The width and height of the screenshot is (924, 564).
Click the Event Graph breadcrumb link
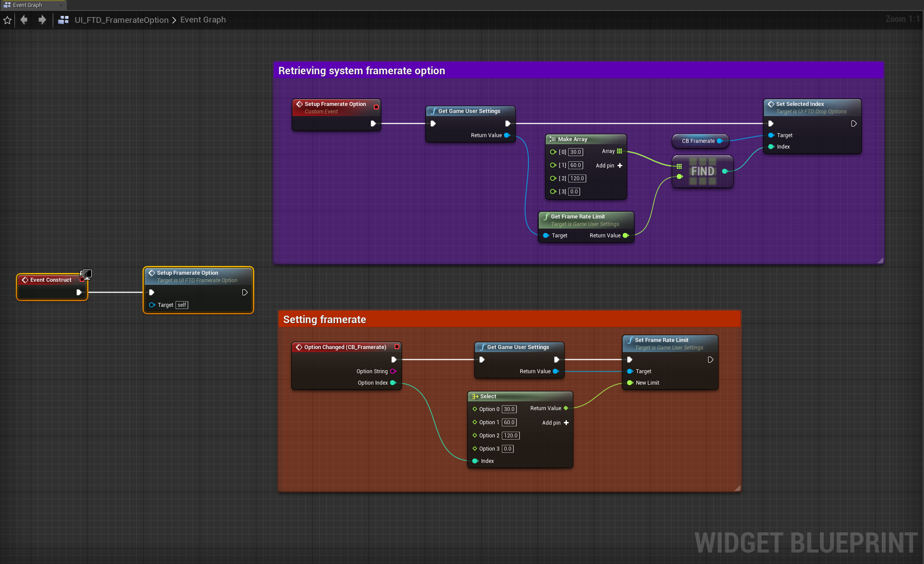click(x=203, y=20)
